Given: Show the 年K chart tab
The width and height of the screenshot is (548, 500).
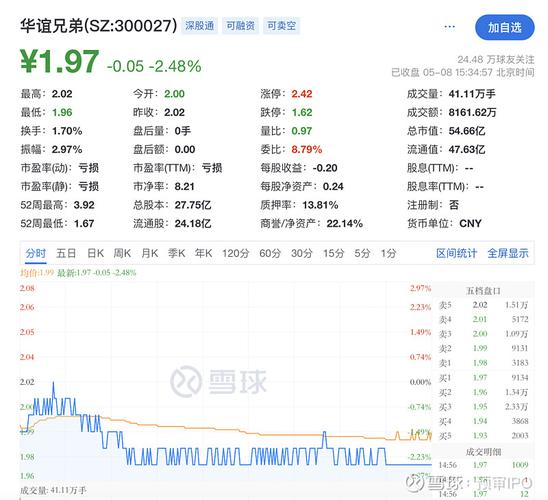Looking at the screenshot, I should tap(203, 253).
